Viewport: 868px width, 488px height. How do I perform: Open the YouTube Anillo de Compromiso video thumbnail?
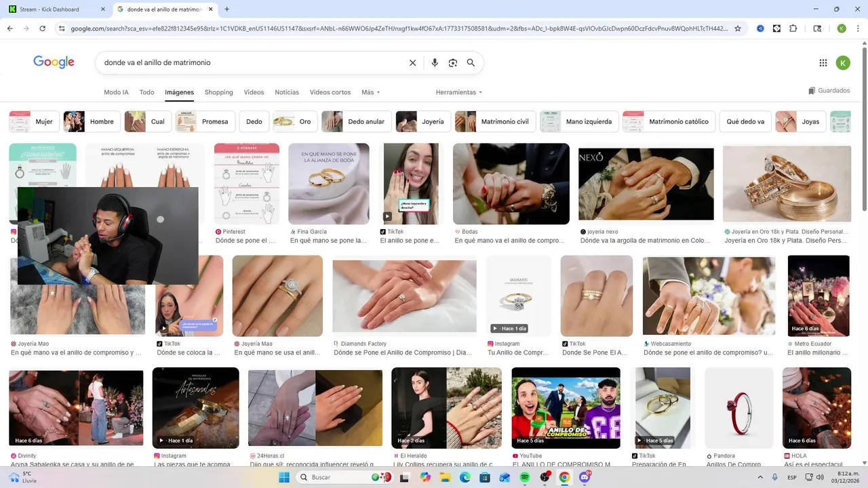coord(566,408)
